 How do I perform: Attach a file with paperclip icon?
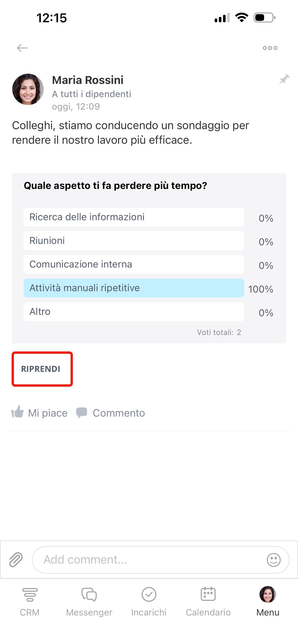coord(16,559)
